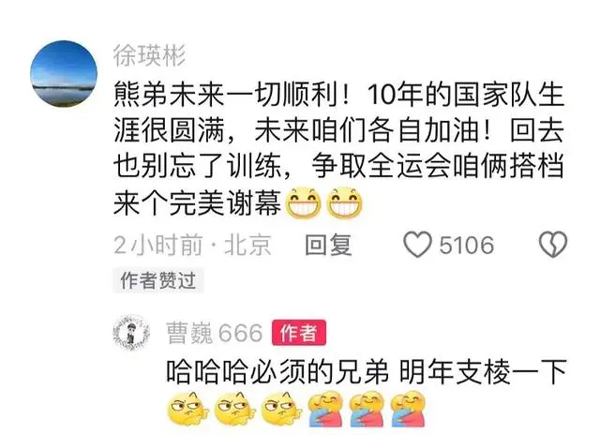Screen dimensions: 600x435
Task: Tap the third smirking cat emoji
Action: [x=281, y=409]
